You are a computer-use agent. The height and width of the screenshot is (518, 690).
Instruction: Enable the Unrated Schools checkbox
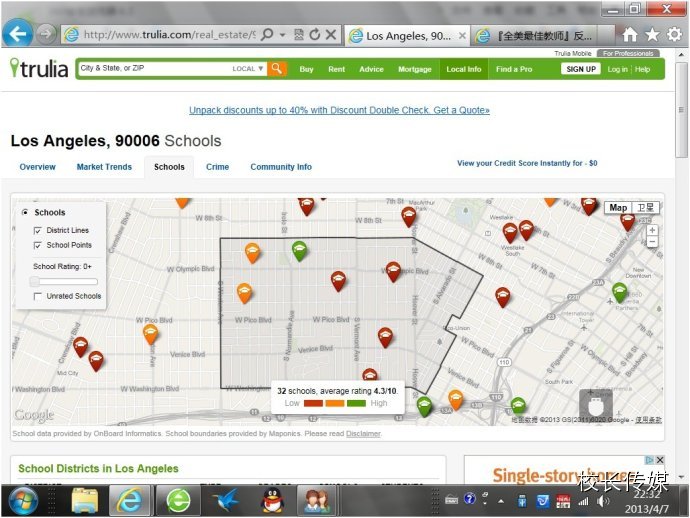click(x=38, y=296)
